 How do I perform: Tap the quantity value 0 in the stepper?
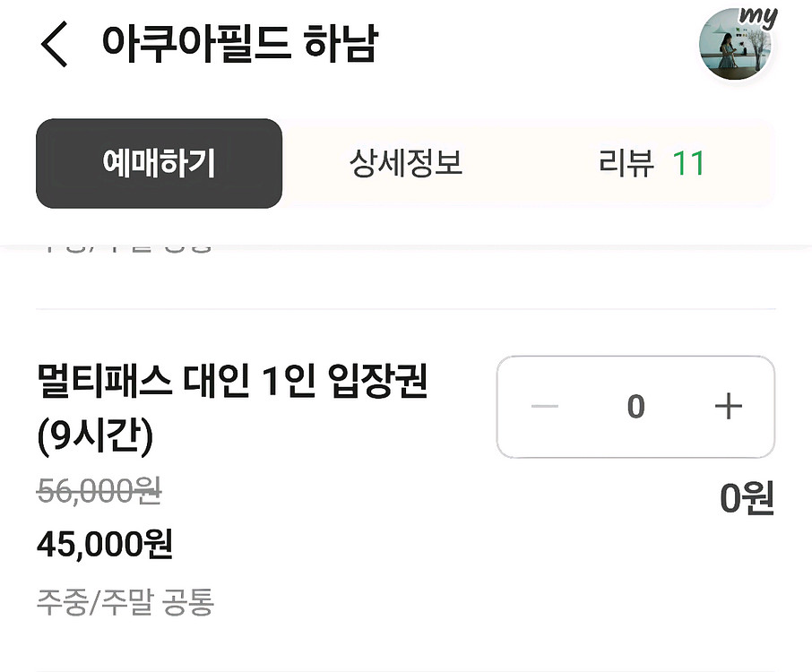click(636, 407)
